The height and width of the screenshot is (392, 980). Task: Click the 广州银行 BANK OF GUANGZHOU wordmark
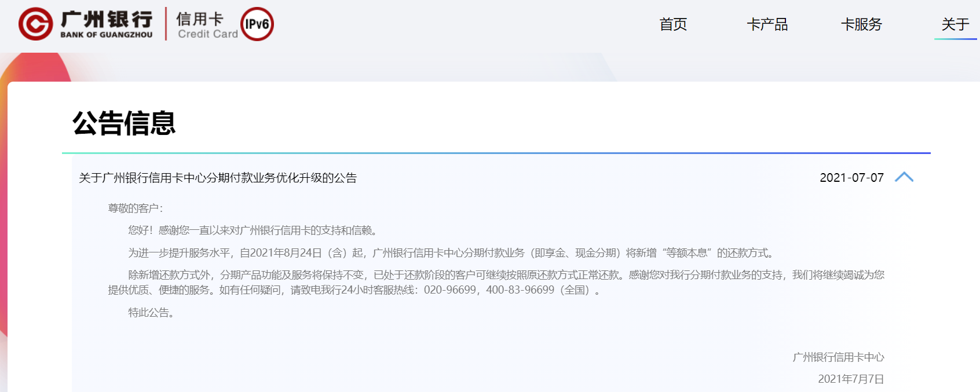107,24
